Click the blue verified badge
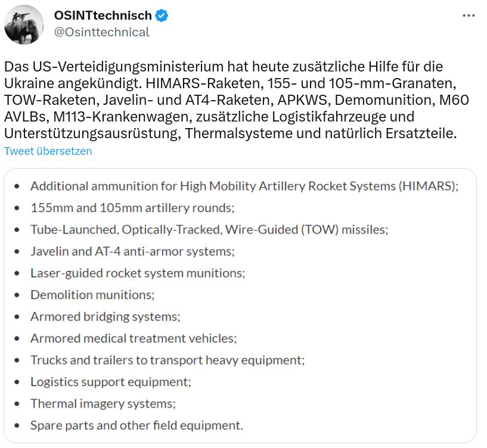Image resolution: width=487 pixels, height=448 pixels. coord(162,15)
